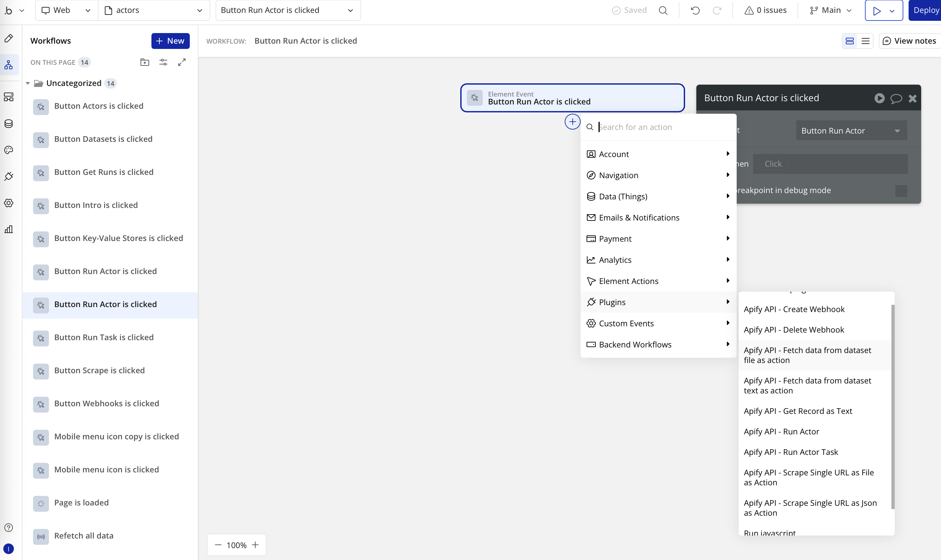Open the Plugins plug icon
The width and height of the screenshot is (941, 560).
pos(9,176)
